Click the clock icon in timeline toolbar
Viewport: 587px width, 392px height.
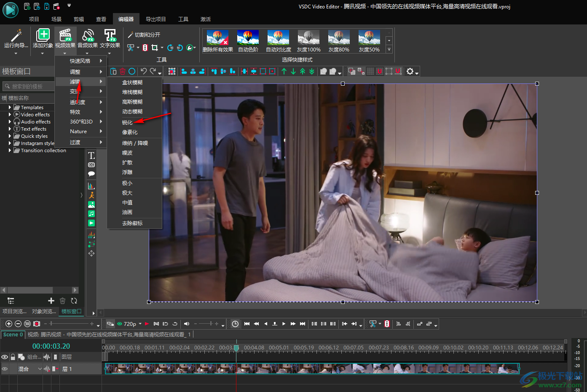coord(235,324)
